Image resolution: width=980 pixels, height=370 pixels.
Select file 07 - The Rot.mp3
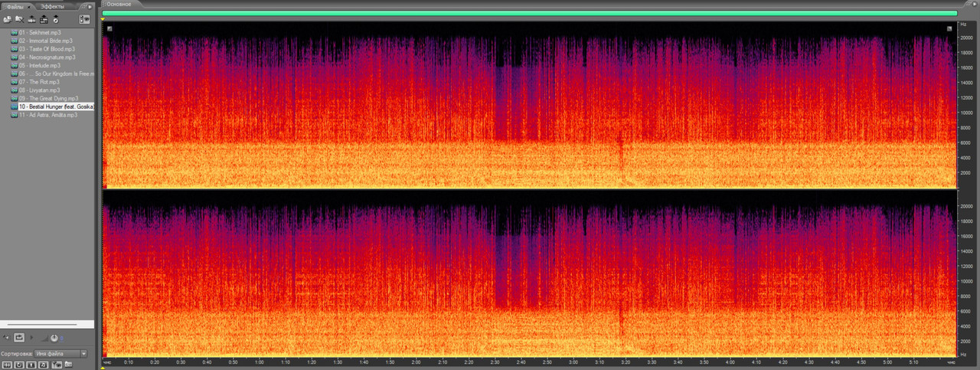coord(40,82)
